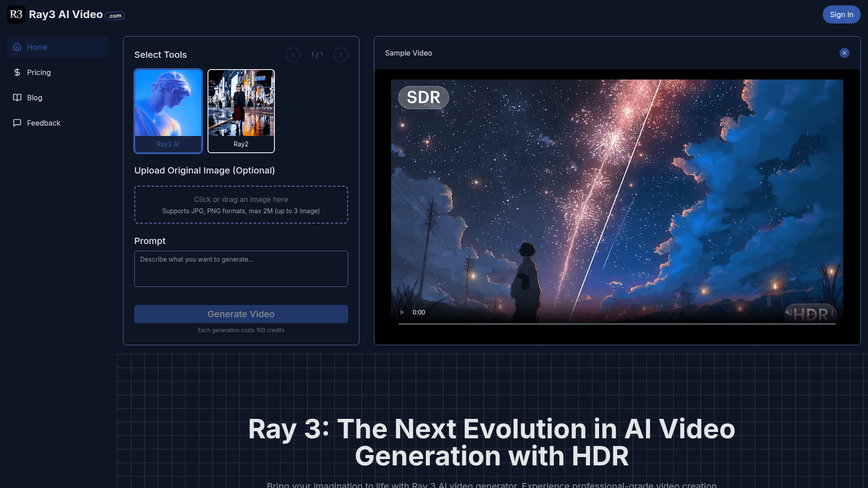Focus the prompt description text box
The width and height of the screenshot is (868, 488).
(241, 269)
